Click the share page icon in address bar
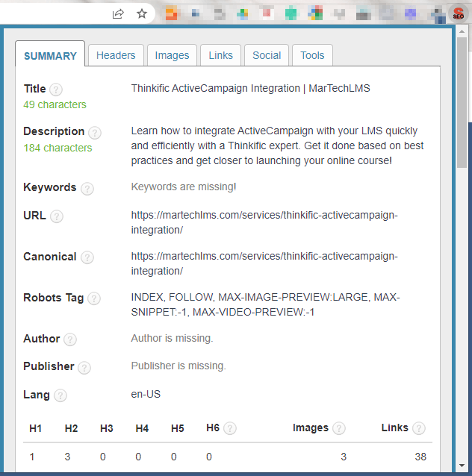This screenshot has width=472, height=476. coord(118,13)
